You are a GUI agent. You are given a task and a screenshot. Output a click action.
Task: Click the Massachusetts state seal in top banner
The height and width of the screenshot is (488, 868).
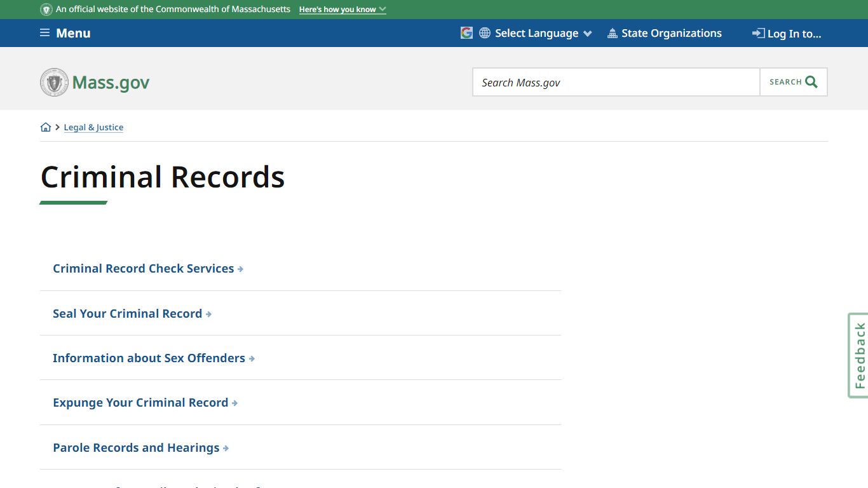pos(46,10)
